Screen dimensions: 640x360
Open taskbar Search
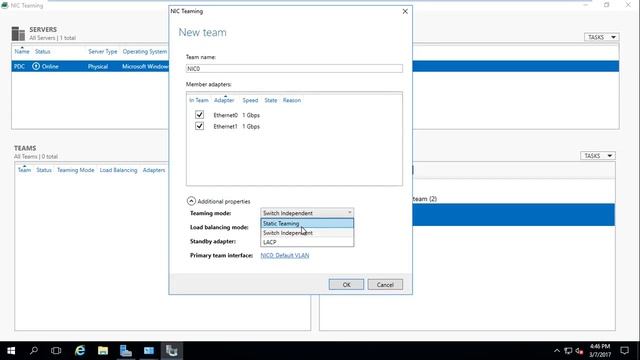tap(34, 351)
